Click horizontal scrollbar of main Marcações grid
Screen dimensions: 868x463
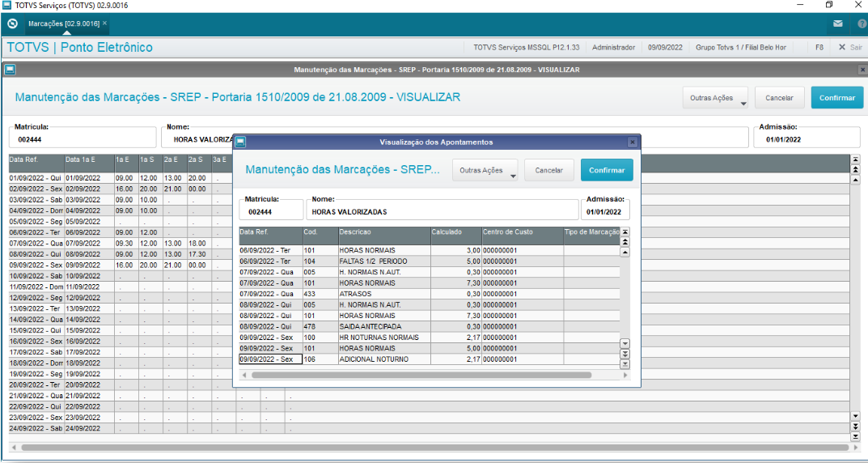[434, 447]
